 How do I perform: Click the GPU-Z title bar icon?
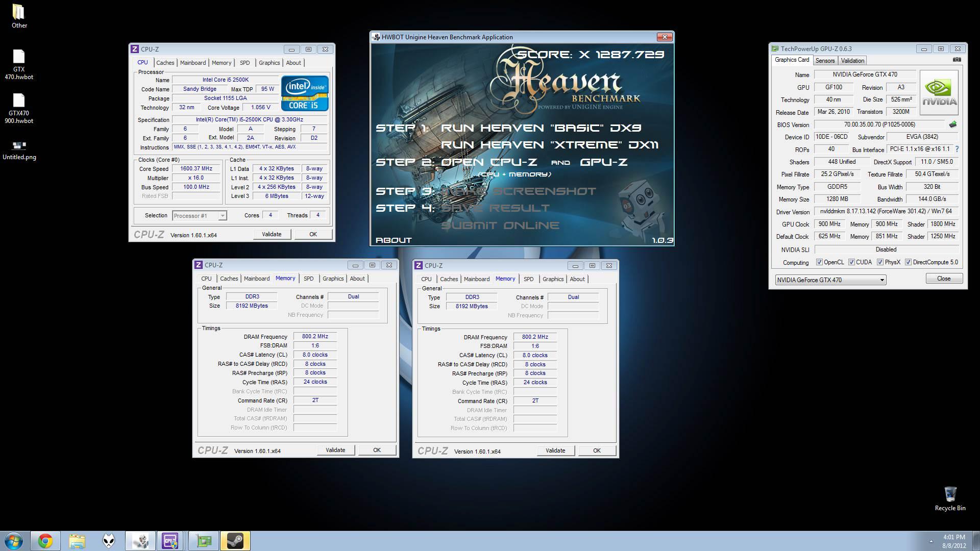pos(775,49)
